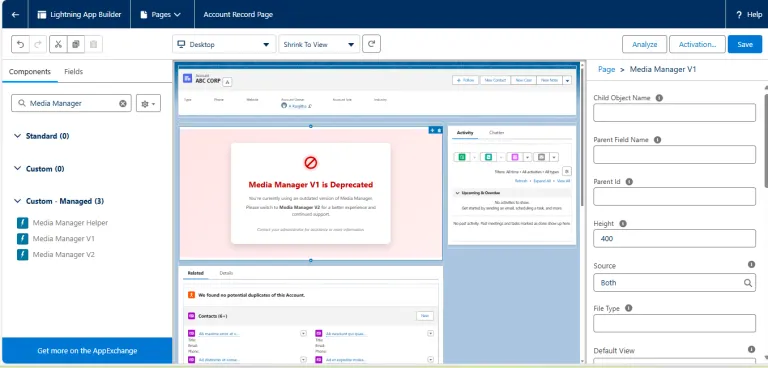Click info icon beside File Type
The image size is (768, 368).
tap(629, 308)
